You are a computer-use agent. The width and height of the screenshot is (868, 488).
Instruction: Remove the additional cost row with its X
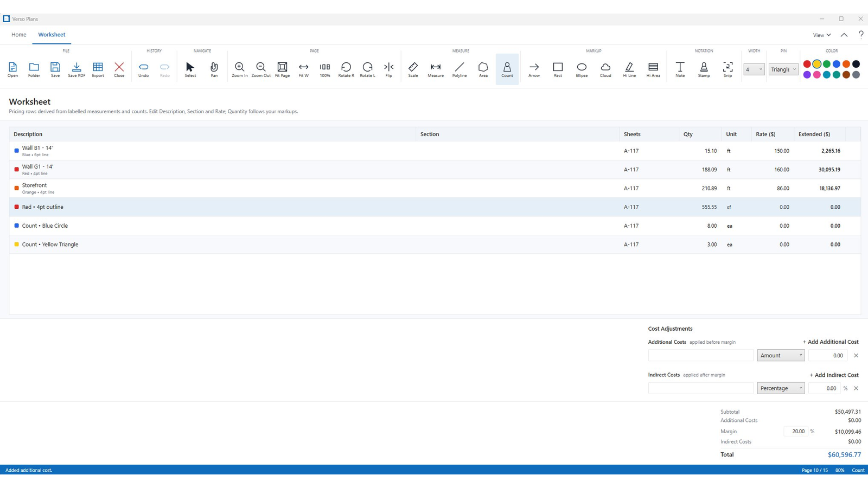pyautogui.click(x=856, y=356)
